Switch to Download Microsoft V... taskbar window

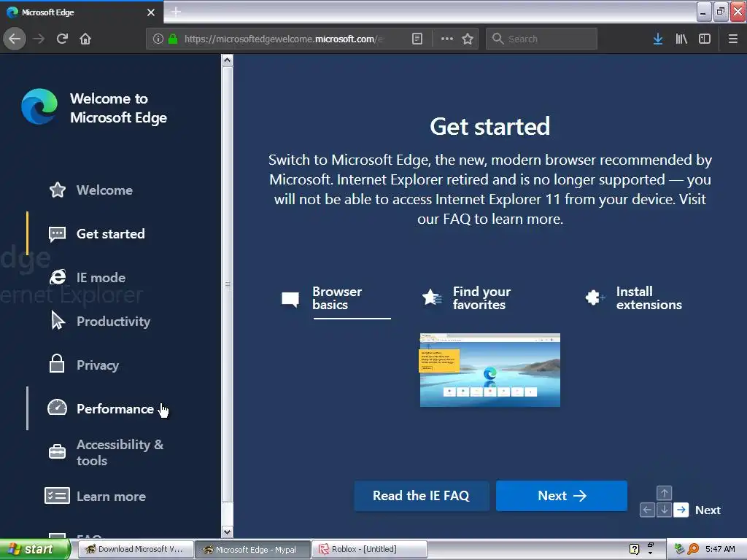(136, 550)
